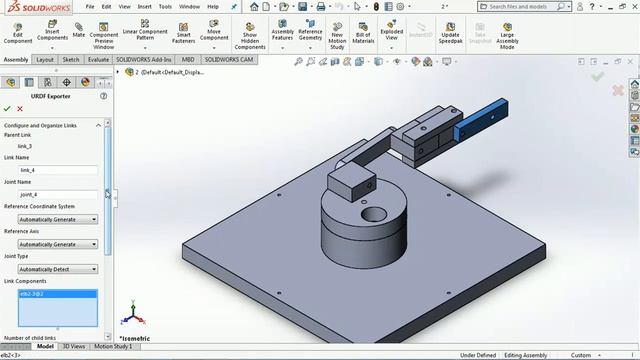Open Joint Type dropdown
Image resolution: width=640 pixels, height=360 pixels.
point(58,269)
